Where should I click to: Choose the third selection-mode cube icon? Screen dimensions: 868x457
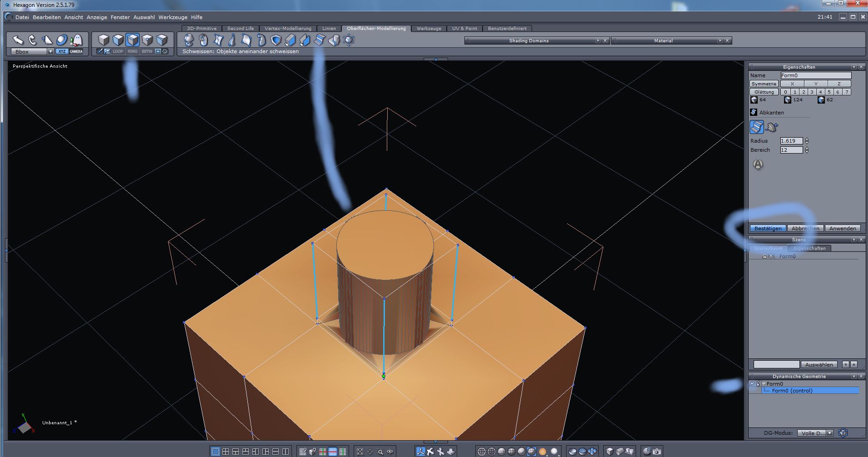(133, 40)
